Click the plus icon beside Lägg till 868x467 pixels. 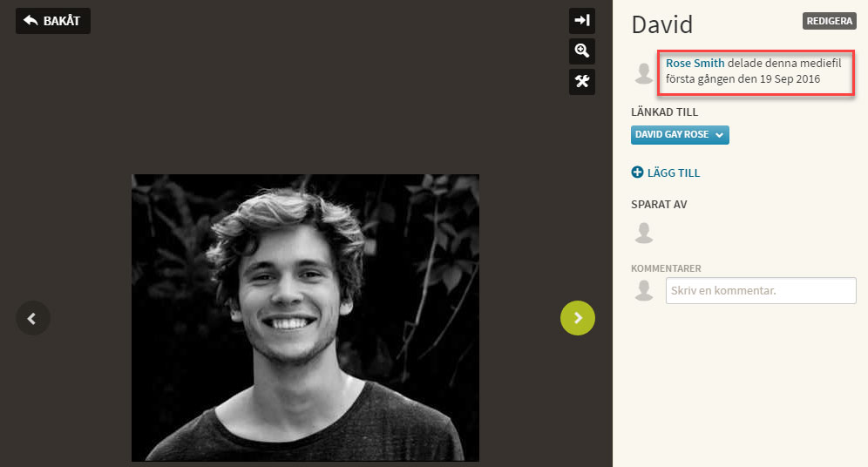(637, 173)
